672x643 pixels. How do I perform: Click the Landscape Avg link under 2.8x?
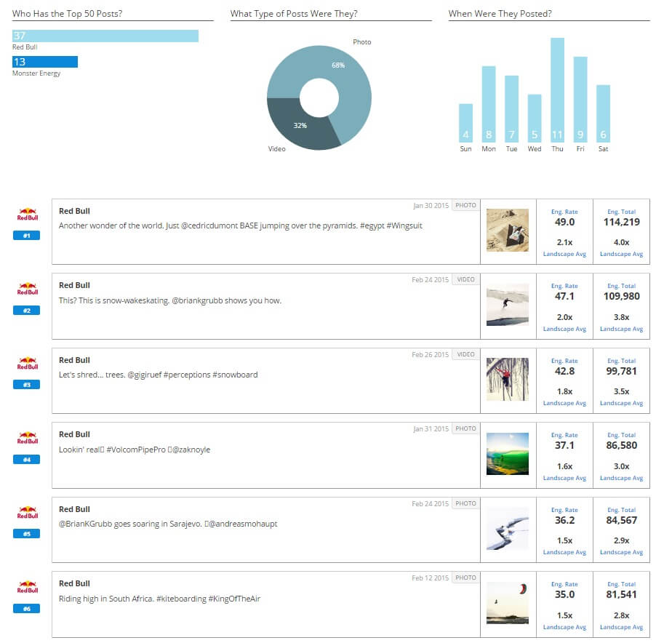621,627
